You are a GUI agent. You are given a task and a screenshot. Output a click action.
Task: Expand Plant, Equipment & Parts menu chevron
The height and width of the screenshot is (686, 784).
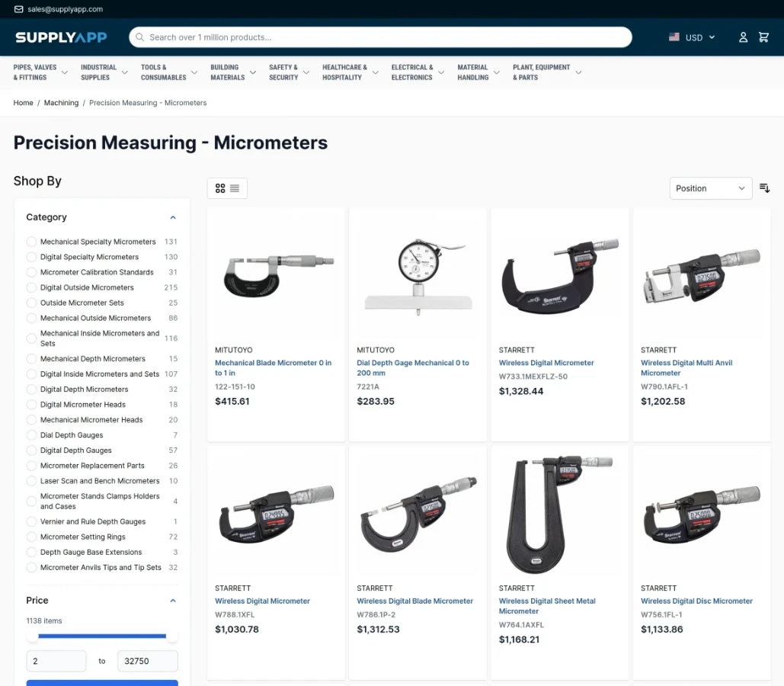(x=578, y=72)
